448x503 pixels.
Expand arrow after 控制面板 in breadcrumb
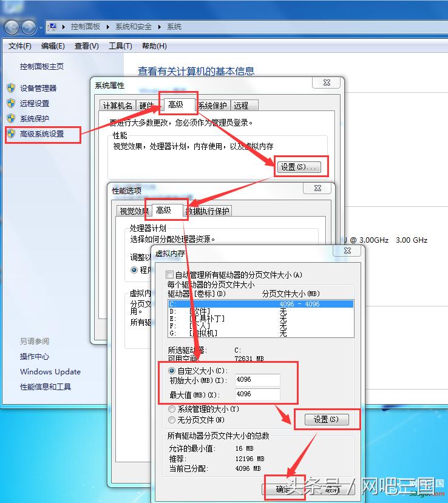click(108, 27)
